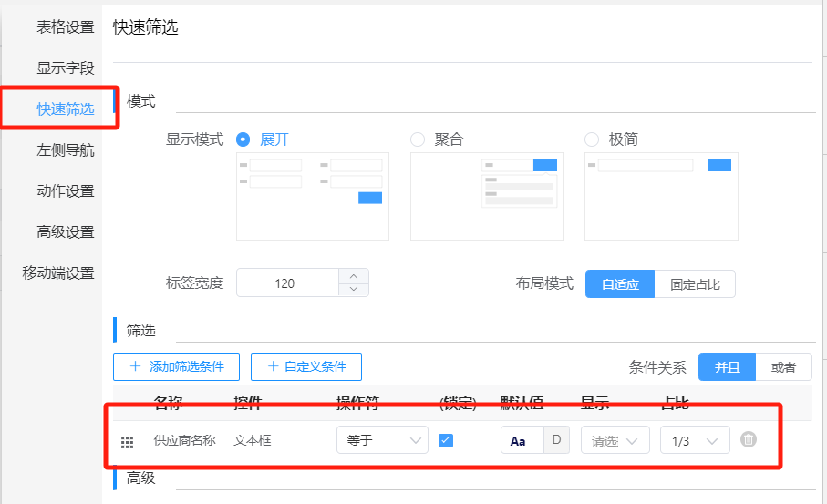
Task: Decrease 标签宽度 with the down arrow
Action: [x=354, y=290]
